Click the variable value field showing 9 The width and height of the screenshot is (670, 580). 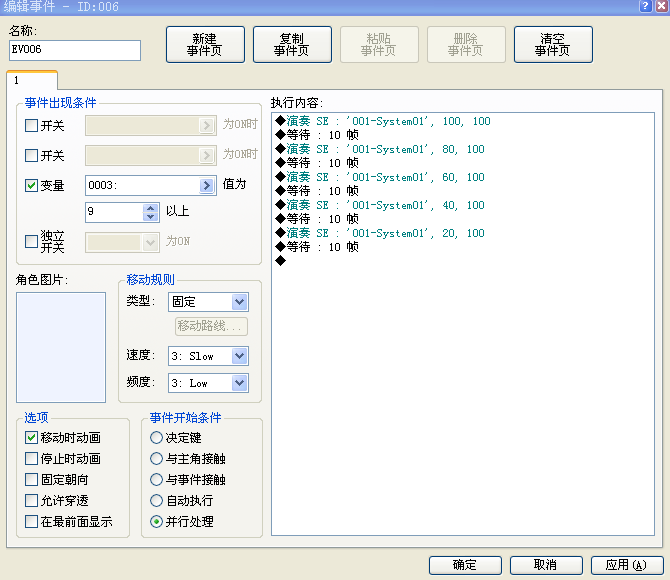115,212
